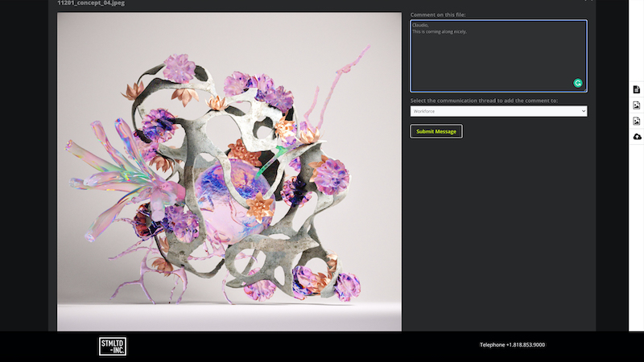Click the lower image file sidebar icon
The width and height of the screenshot is (644, 362).
(x=636, y=121)
